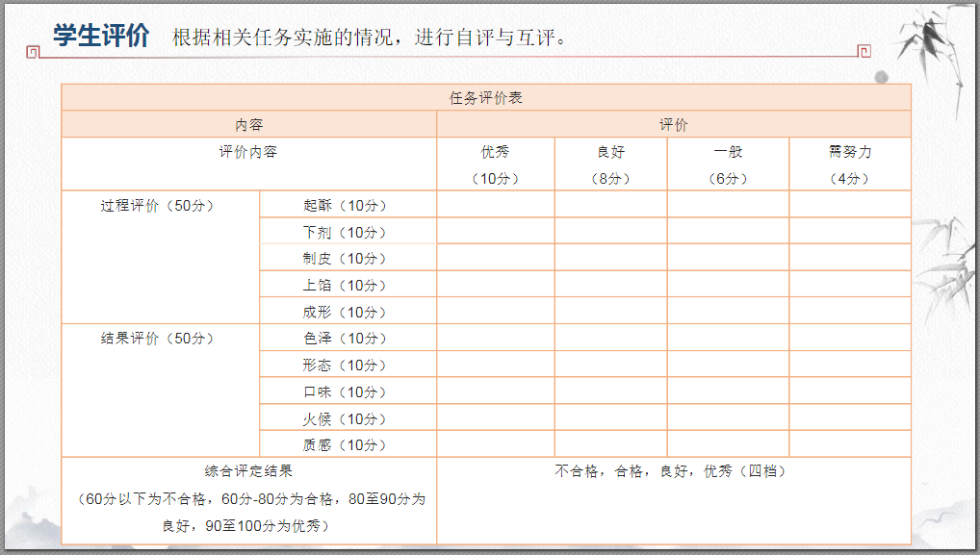Click the 综合评定结果 cell
Screen dimensions: 980x555
tap(248, 500)
